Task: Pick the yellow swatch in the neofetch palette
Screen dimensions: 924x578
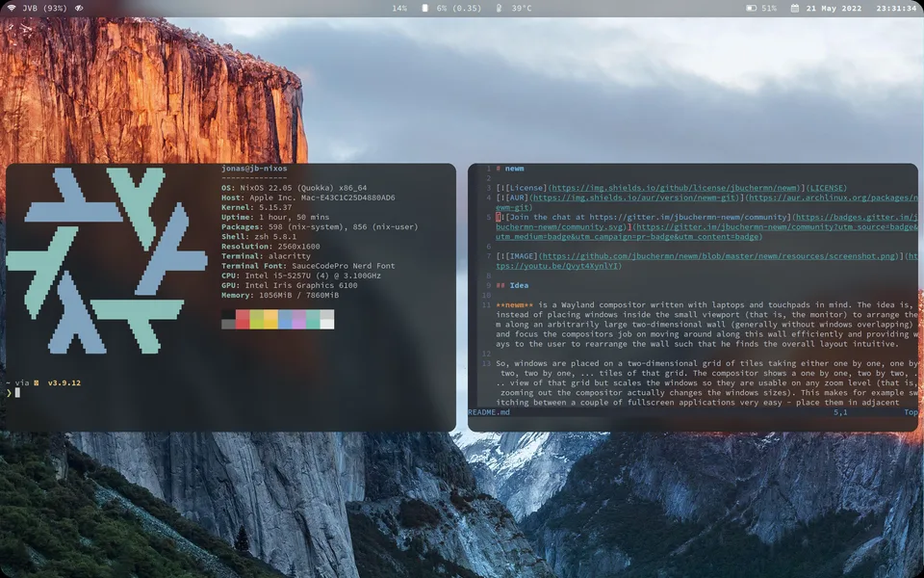Action: pos(271,319)
